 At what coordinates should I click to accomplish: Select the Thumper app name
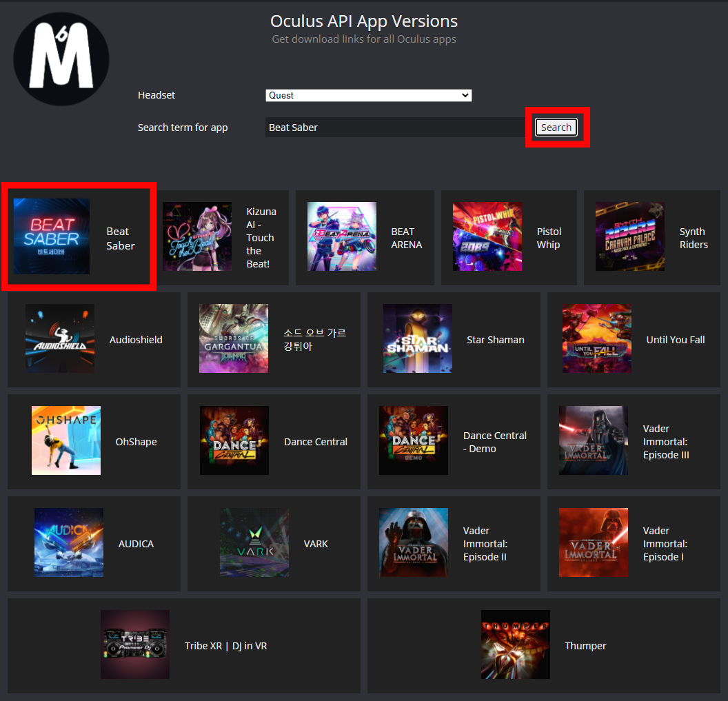[x=585, y=647]
